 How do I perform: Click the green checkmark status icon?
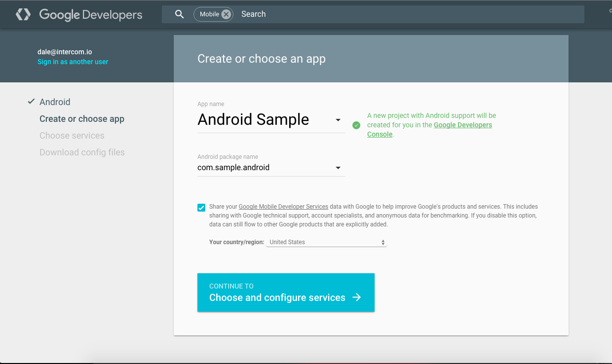pos(356,125)
